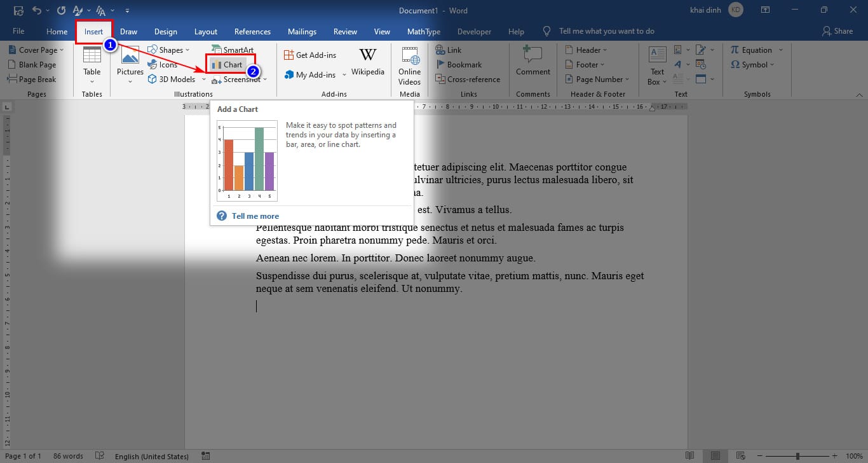Click the Tell me more link
Image resolution: width=868 pixels, height=463 pixels.
pos(255,216)
